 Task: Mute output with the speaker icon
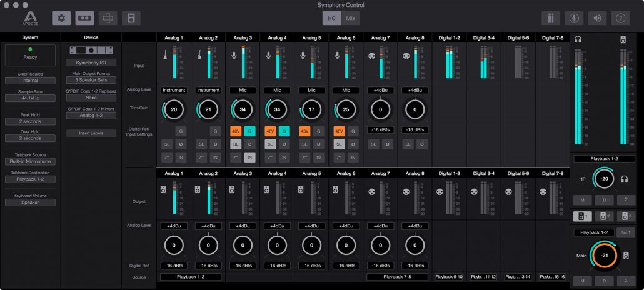(597, 18)
